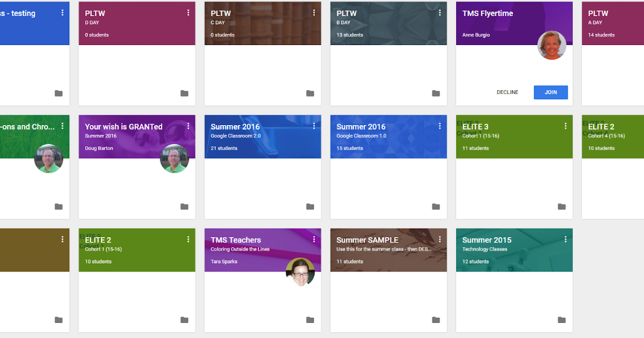
Task: Open the Summer SAMPLE overflow menu
Action: [x=440, y=239]
